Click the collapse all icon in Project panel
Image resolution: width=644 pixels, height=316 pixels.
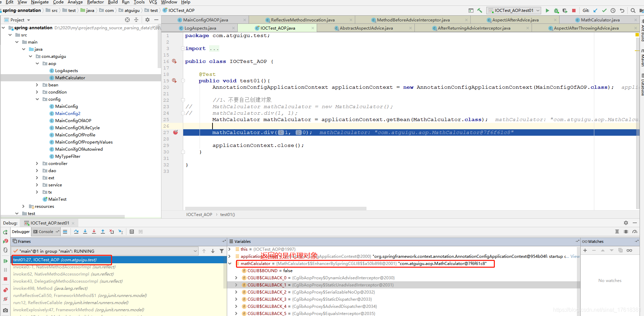[x=136, y=20]
